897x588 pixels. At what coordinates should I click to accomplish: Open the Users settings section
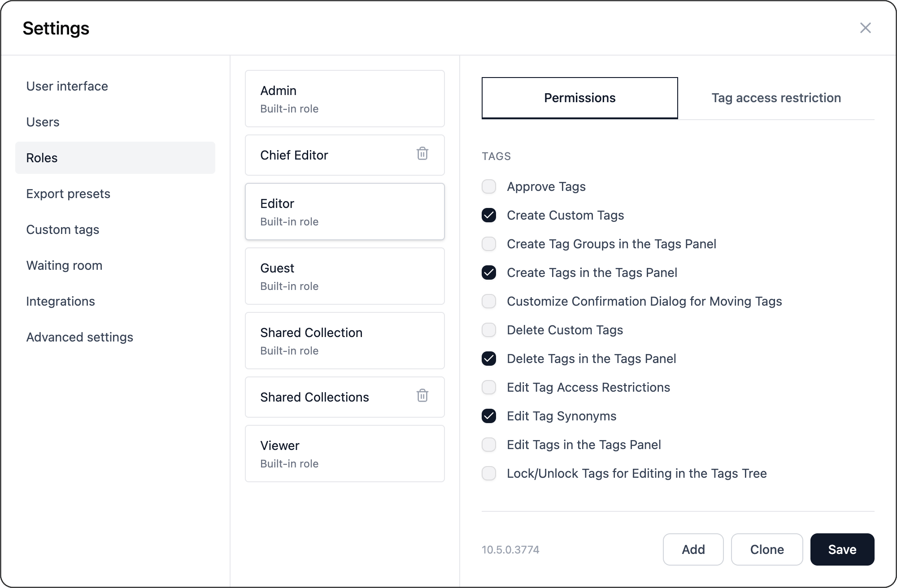[43, 122]
